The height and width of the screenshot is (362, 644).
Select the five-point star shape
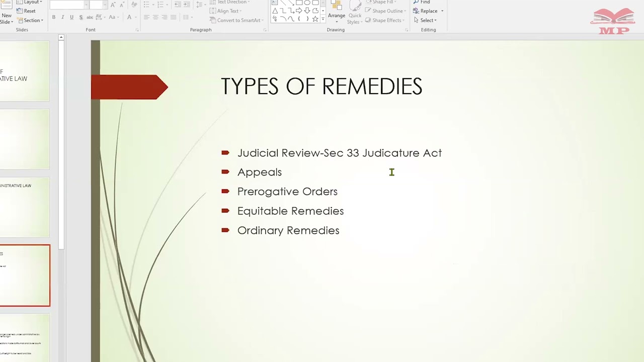[315, 19]
